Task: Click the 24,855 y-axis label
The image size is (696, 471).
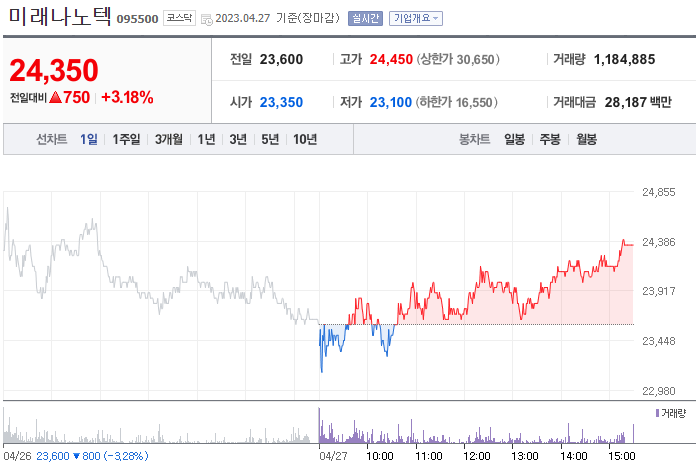Action: coord(659,192)
